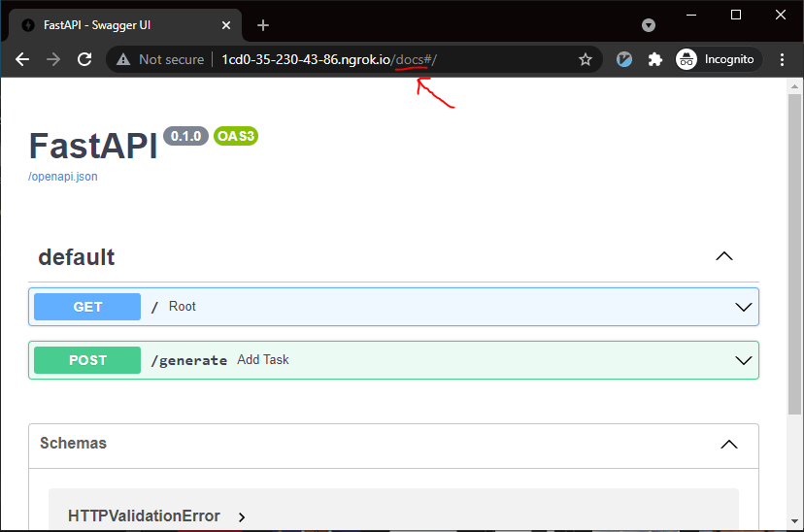Image resolution: width=804 pixels, height=532 pixels.
Task: Click the Schemas heading text
Action: coord(74,443)
